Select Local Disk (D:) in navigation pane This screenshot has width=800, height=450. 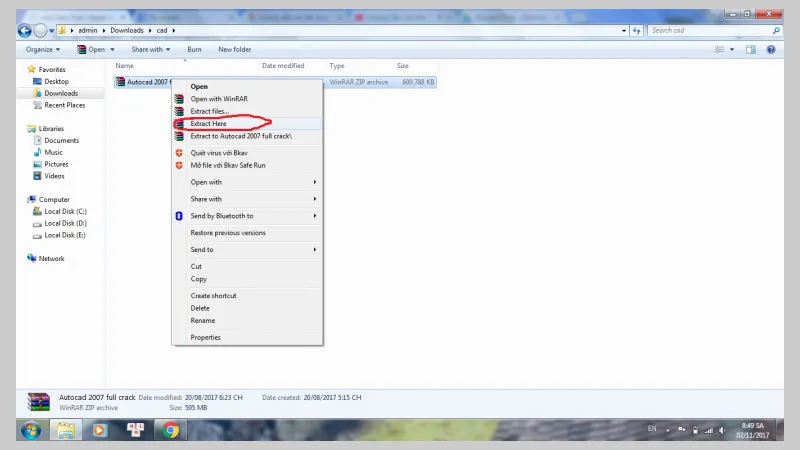pos(66,223)
